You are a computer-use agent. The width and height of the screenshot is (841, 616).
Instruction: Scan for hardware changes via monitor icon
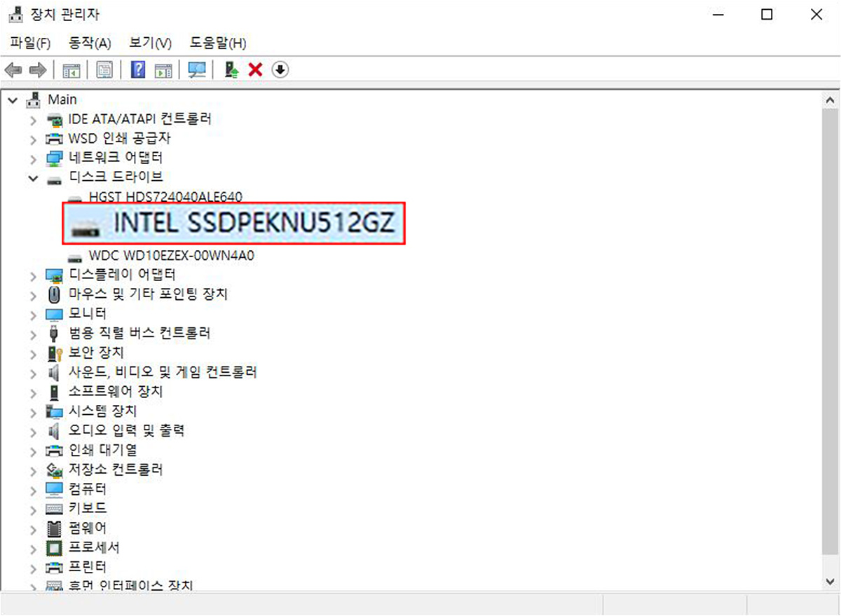(197, 70)
